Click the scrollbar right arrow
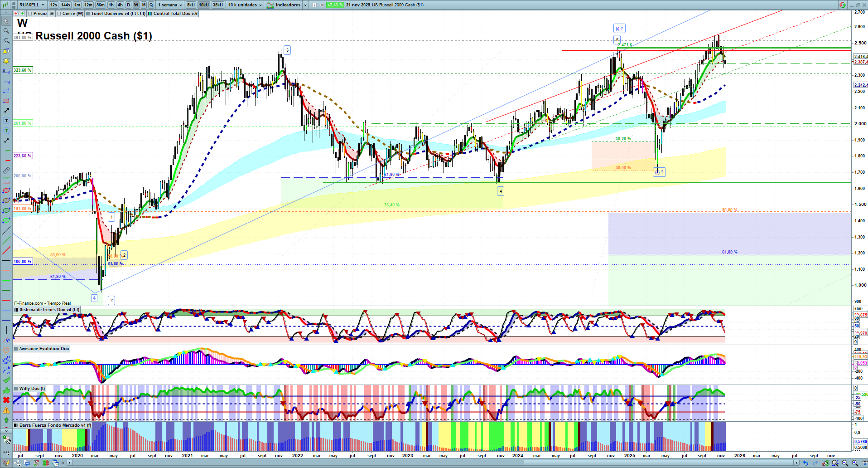 coord(797,463)
